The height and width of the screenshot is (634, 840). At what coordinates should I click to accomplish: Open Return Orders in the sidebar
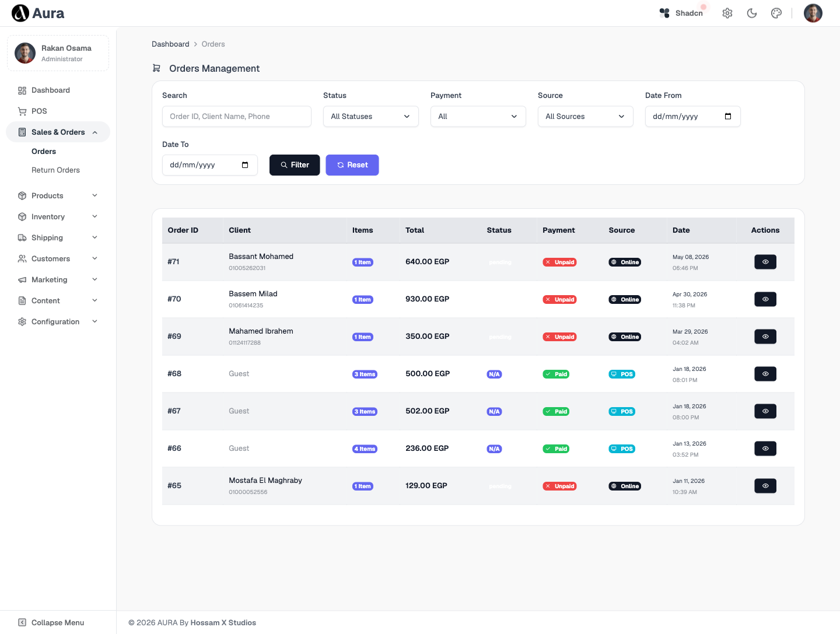coord(55,170)
